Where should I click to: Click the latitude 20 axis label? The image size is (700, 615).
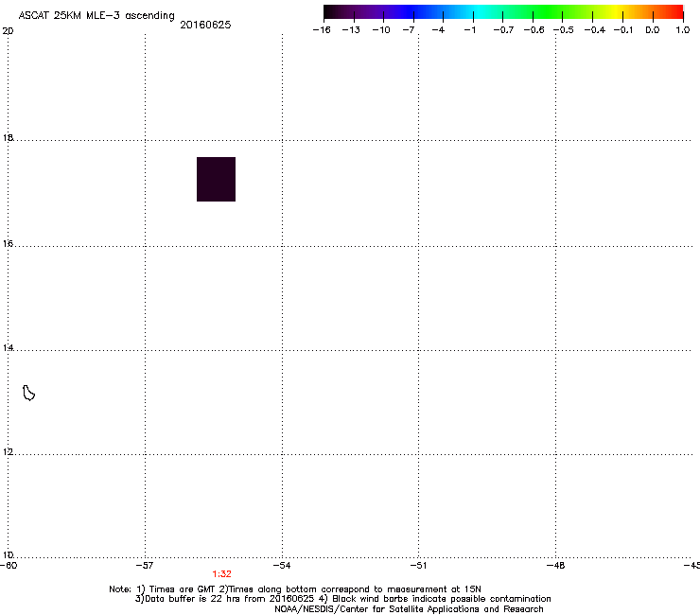click(x=8, y=31)
